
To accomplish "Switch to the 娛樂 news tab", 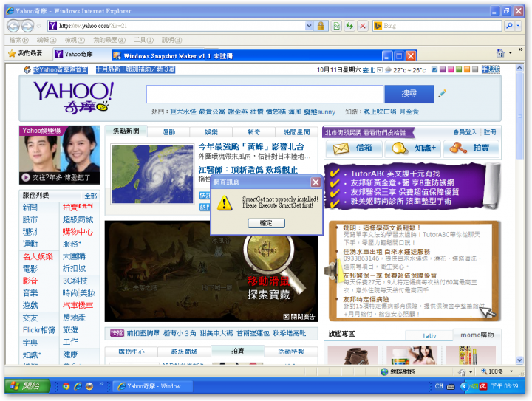I will click(211, 132).
